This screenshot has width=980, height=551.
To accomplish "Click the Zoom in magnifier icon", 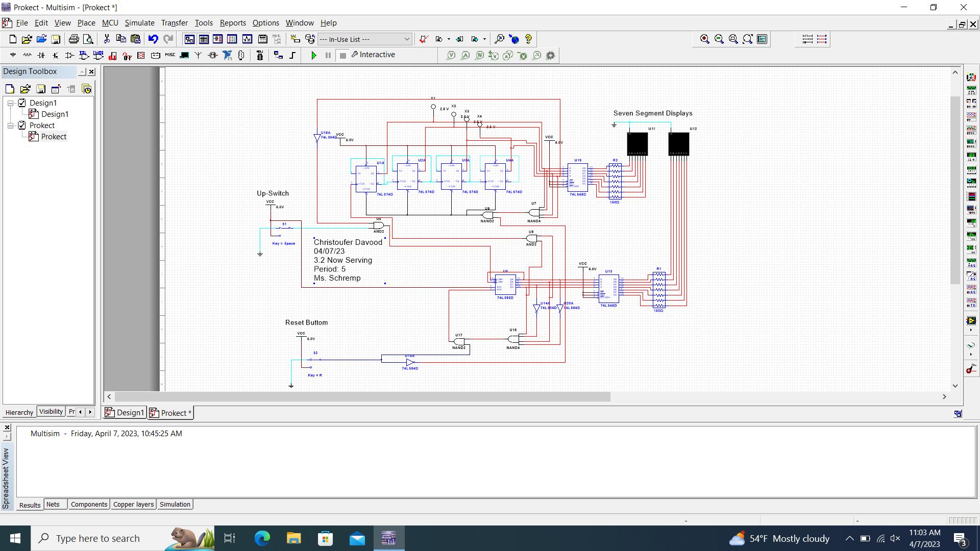I will 705,39.
